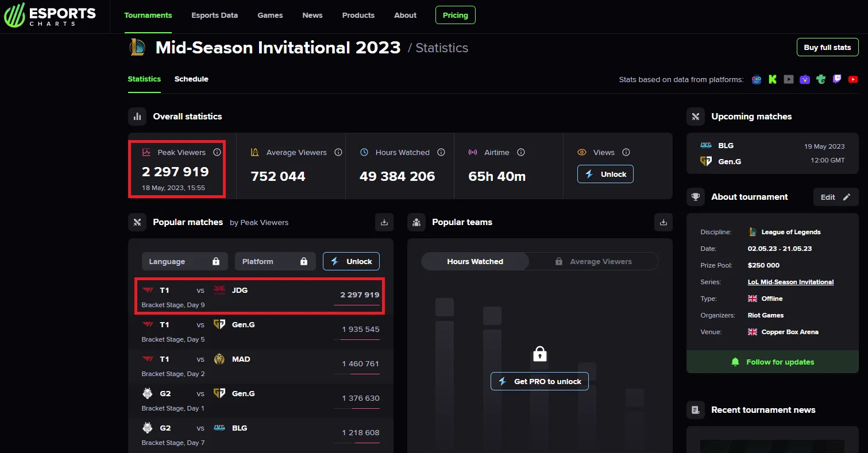The image size is (868, 453).
Task: Switch the chart to Hours Watched
Action: (475, 261)
